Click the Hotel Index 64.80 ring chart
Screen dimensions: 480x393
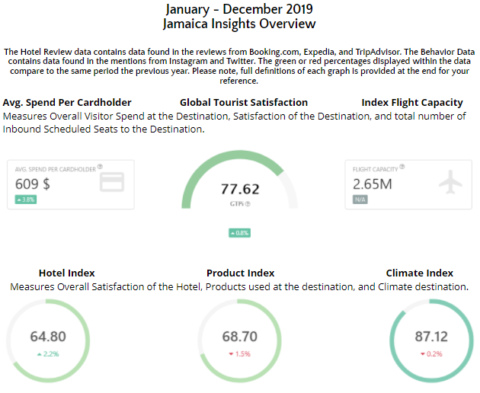pyautogui.click(x=48, y=341)
